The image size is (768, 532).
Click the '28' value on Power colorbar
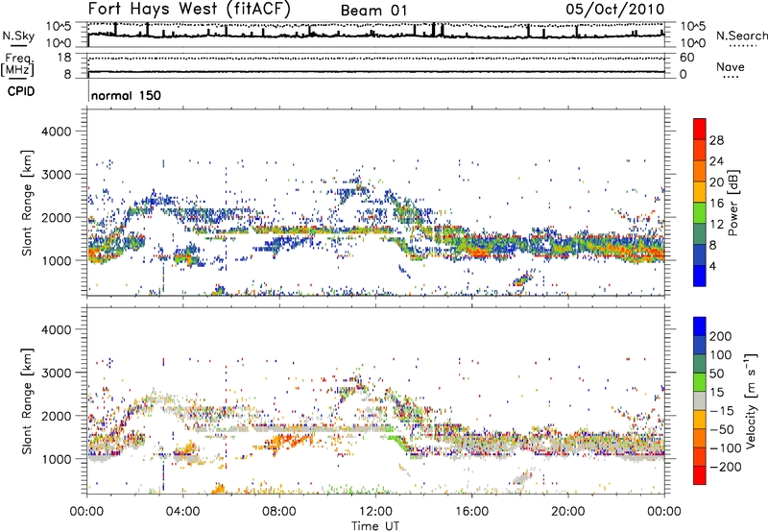coord(716,140)
